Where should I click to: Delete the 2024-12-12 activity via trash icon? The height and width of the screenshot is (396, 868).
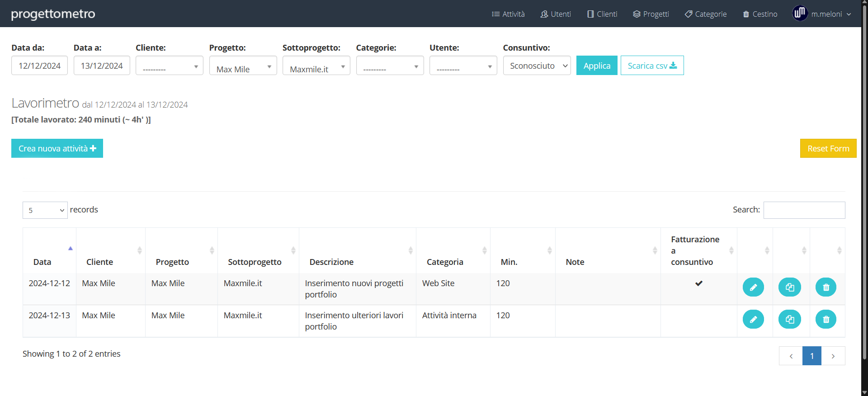(826, 288)
